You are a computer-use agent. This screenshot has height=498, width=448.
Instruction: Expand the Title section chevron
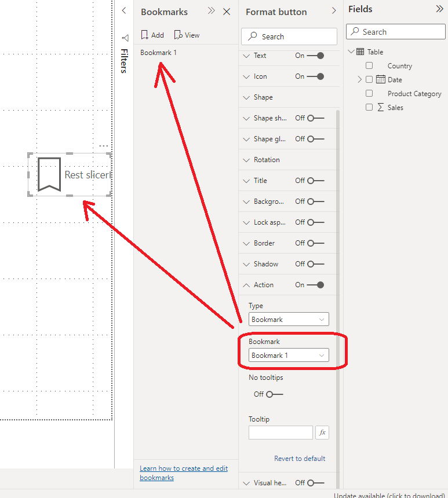246,181
